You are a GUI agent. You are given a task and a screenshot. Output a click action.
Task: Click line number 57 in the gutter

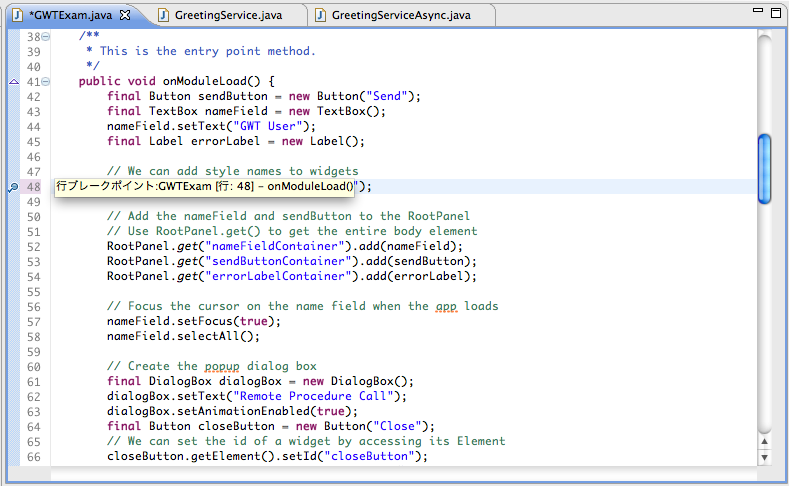pos(34,321)
